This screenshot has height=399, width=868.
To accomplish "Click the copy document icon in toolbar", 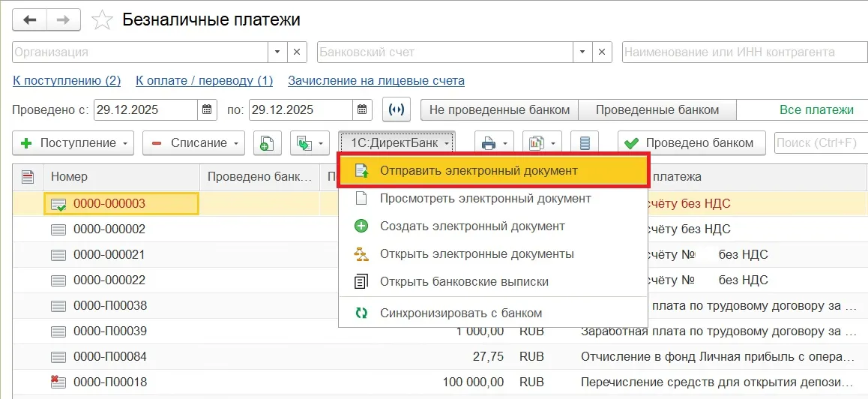I will (267, 142).
